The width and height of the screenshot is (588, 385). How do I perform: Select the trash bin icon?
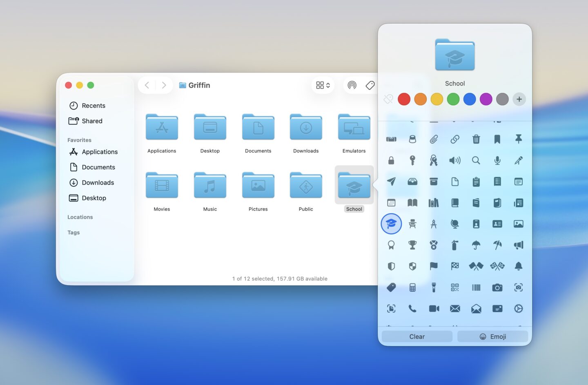[x=476, y=139]
